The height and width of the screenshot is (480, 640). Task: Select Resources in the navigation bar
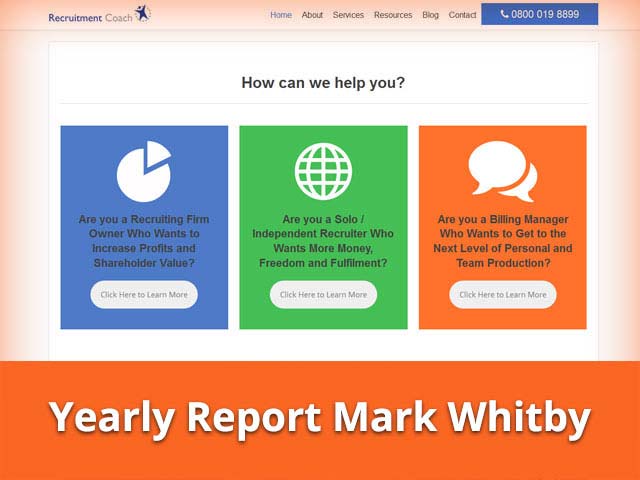(393, 15)
